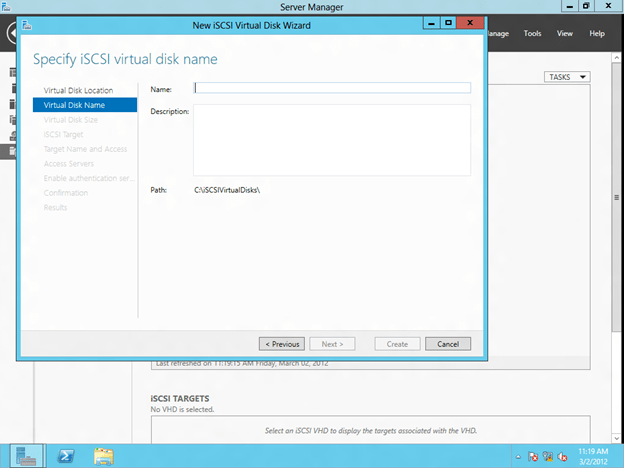Open the Help menu

(x=597, y=33)
